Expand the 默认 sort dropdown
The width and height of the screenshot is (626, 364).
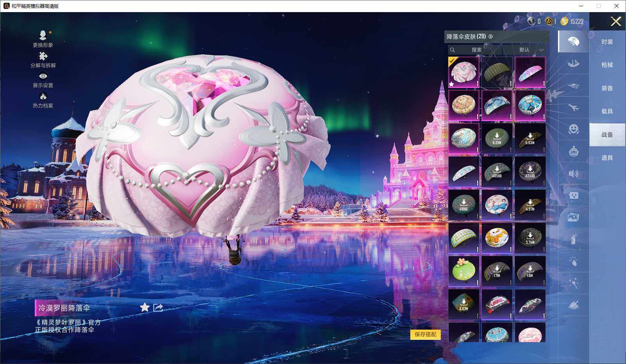click(530, 50)
